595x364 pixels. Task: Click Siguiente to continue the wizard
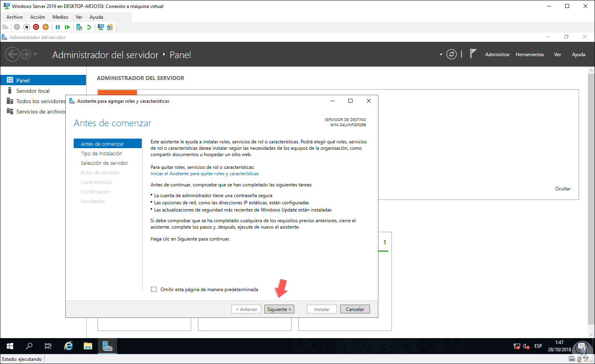coord(279,309)
